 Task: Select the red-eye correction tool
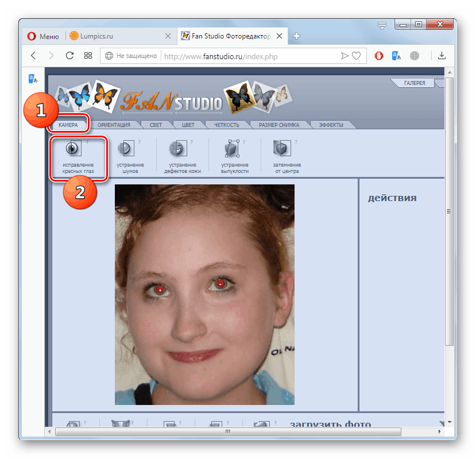pyautogui.click(x=78, y=157)
